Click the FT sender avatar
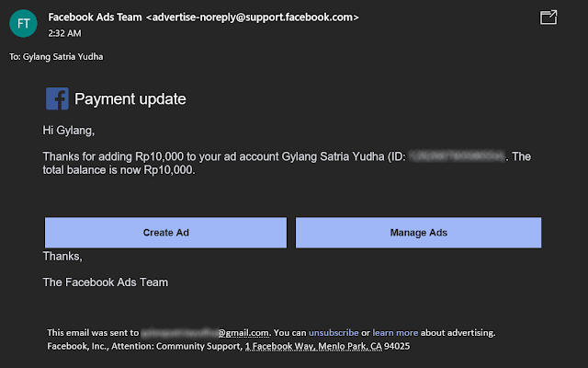Image resolution: width=588 pixels, height=368 pixels. point(23,24)
